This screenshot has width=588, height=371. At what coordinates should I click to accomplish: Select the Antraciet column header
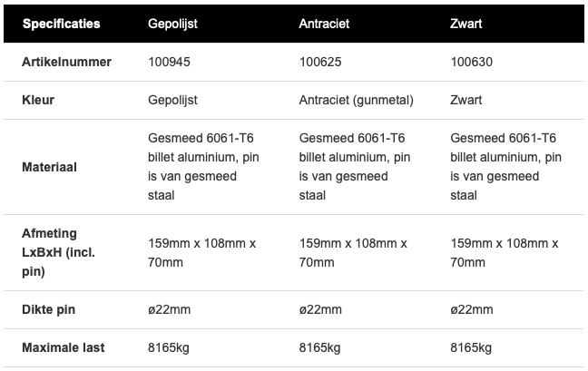tap(322, 24)
